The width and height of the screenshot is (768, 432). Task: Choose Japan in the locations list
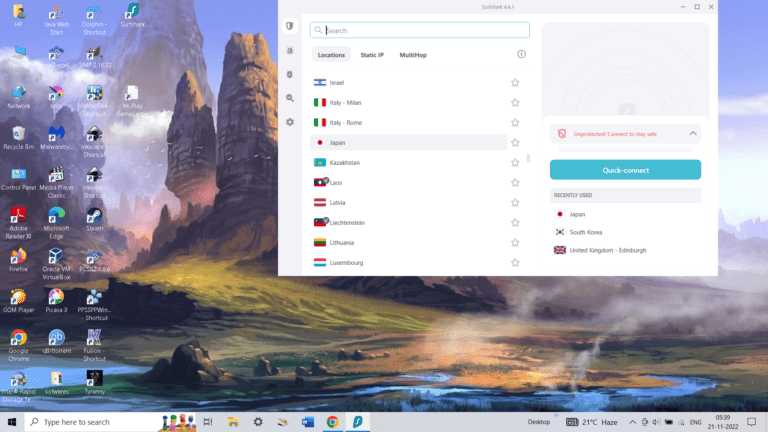408,143
